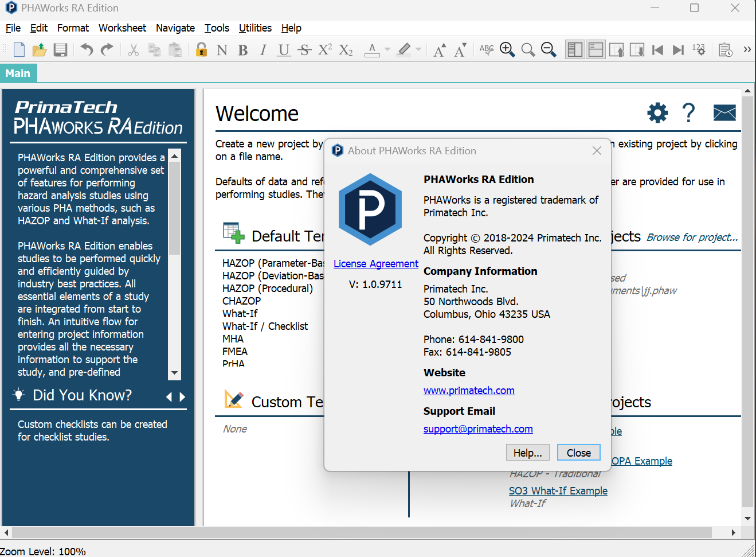Open settings with the gear icon
The image size is (756, 557).
point(657,113)
